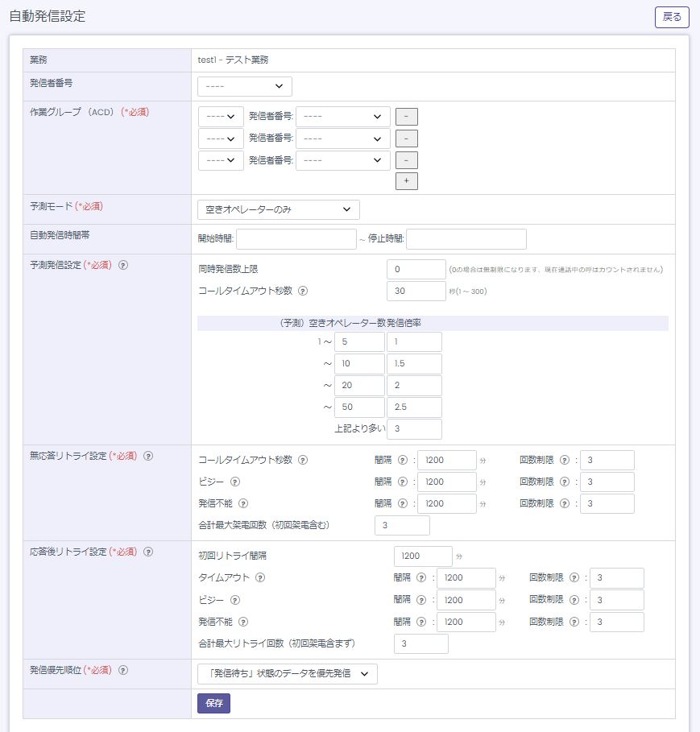Click help icon beside 応答後リトライ設定

[148, 552]
